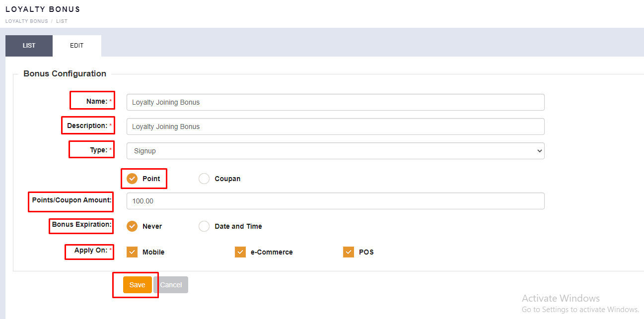Click the Points/Coupon Amount field
This screenshot has height=319, width=644.
click(x=335, y=201)
